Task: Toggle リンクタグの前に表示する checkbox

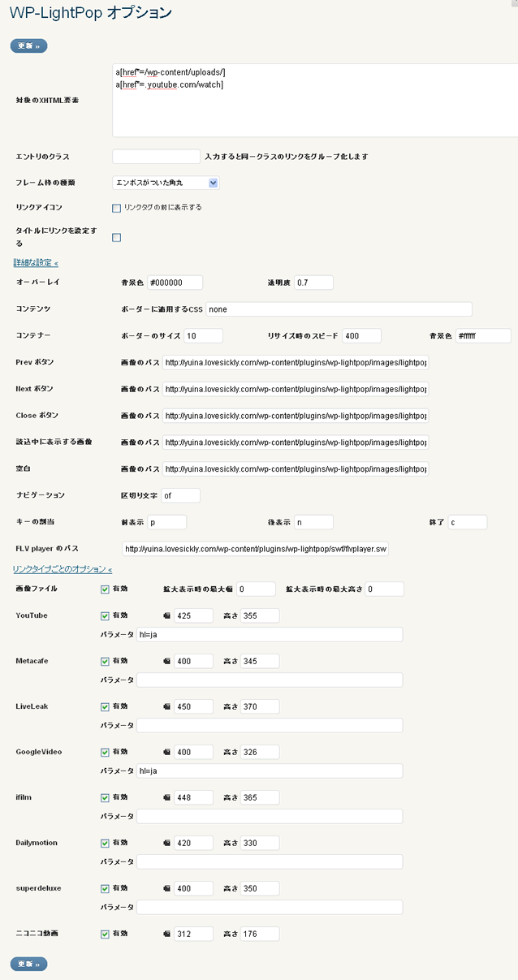Action: tap(116, 208)
